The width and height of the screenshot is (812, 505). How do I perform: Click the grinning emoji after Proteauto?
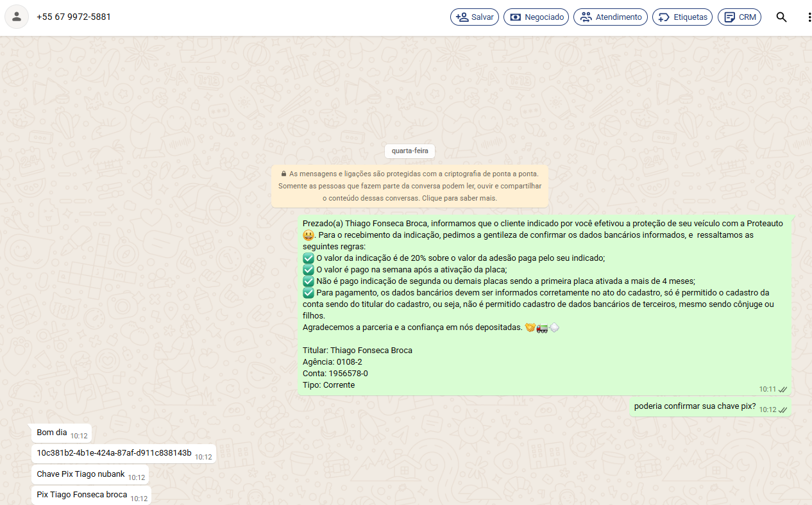(309, 235)
